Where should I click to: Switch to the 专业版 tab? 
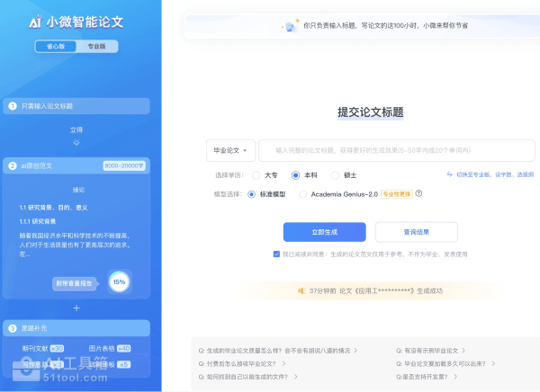(x=95, y=46)
